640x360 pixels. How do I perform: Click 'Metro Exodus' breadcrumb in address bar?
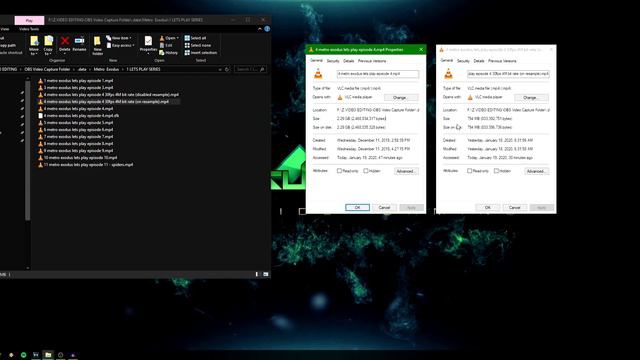[x=106, y=69]
